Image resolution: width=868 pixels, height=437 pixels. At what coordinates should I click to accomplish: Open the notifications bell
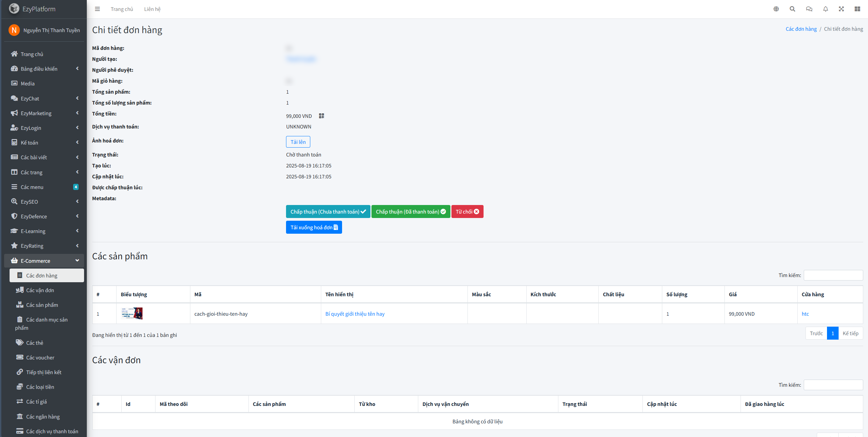point(825,9)
